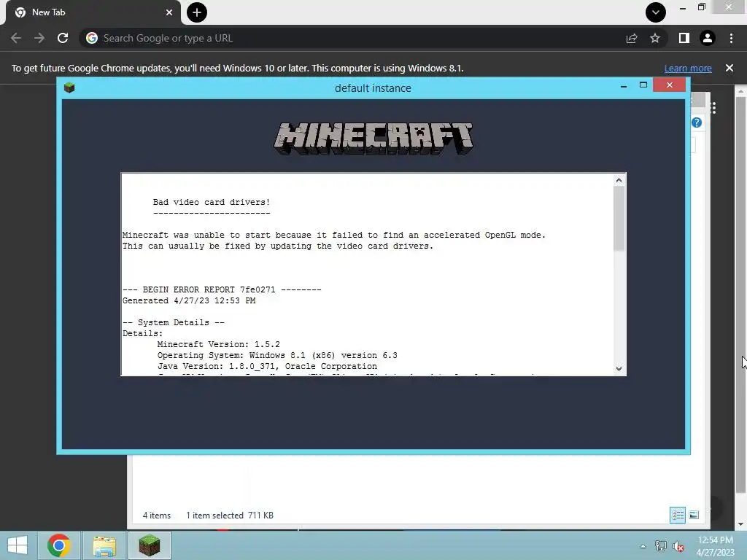Reload the current Chrome page
The image size is (747, 560).
coord(63,38)
